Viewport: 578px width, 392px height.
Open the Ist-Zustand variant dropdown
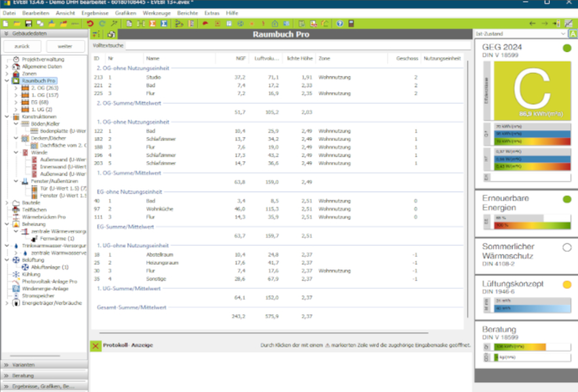[520, 34]
